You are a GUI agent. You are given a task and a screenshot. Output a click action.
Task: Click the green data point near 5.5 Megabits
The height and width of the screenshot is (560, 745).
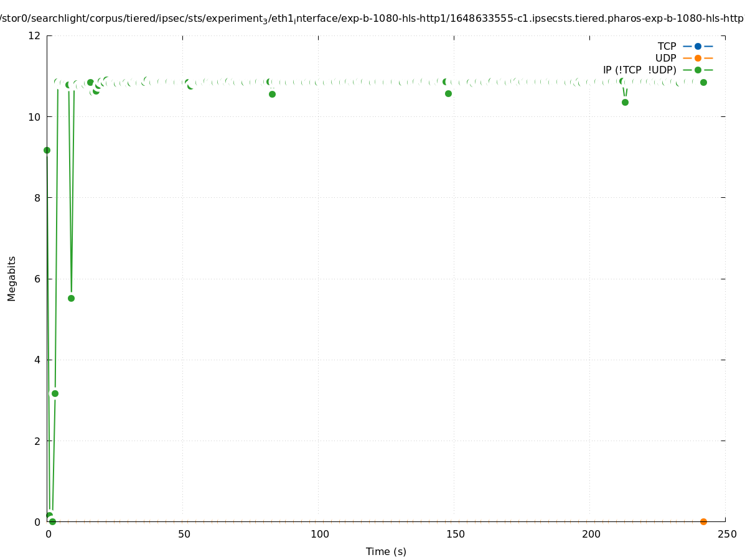pos(71,298)
